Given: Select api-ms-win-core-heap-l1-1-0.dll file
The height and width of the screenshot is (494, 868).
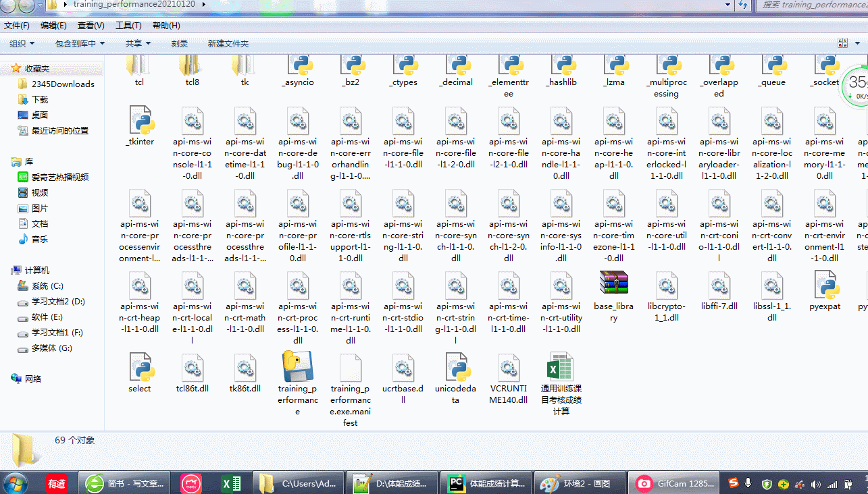Looking at the screenshot, I should click(614, 143).
